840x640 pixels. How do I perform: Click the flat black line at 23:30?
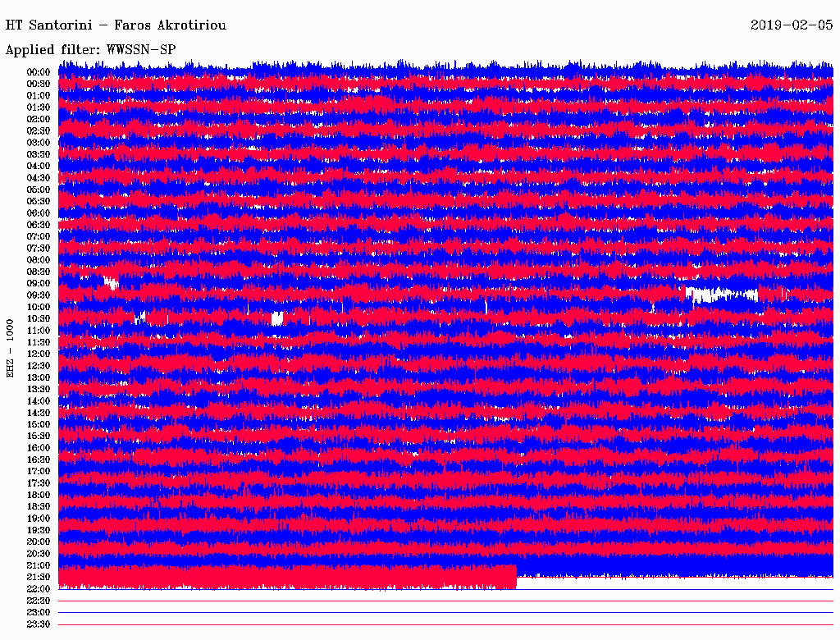coord(443,624)
